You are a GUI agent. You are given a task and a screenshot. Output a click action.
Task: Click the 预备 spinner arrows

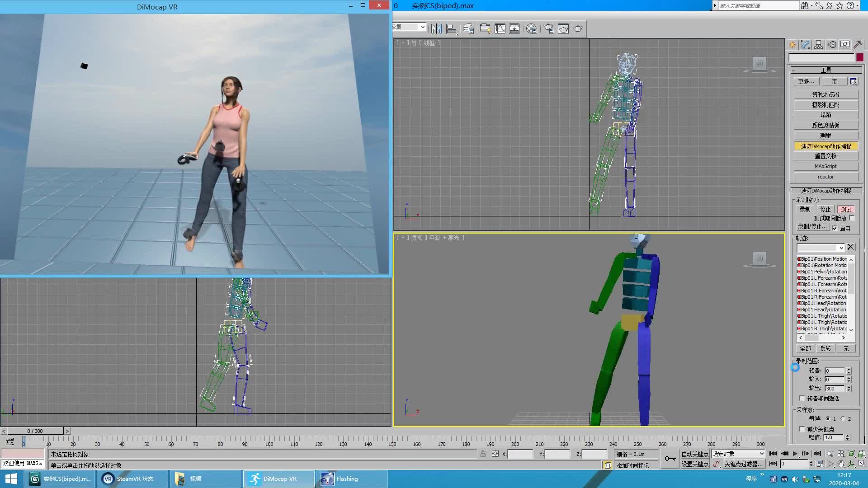[849, 371]
